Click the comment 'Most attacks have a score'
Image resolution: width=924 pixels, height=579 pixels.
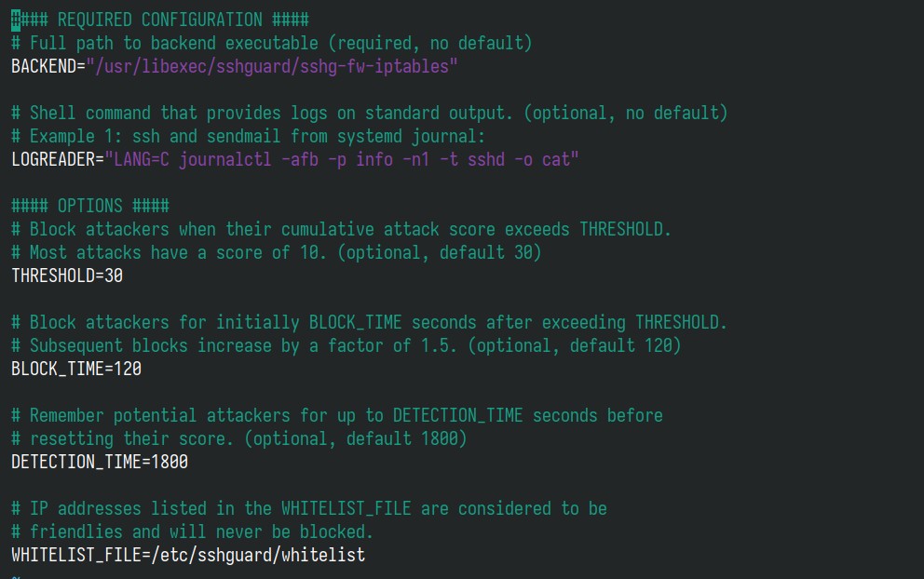[x=277, y=252]
